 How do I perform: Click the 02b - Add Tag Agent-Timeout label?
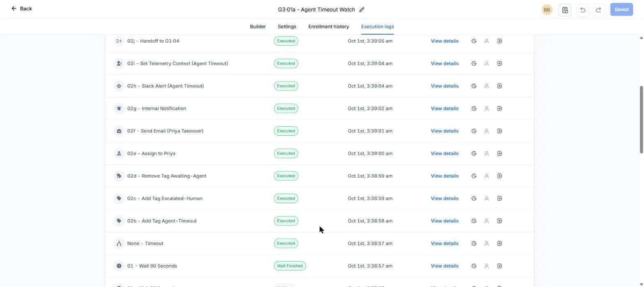(162, 221)
